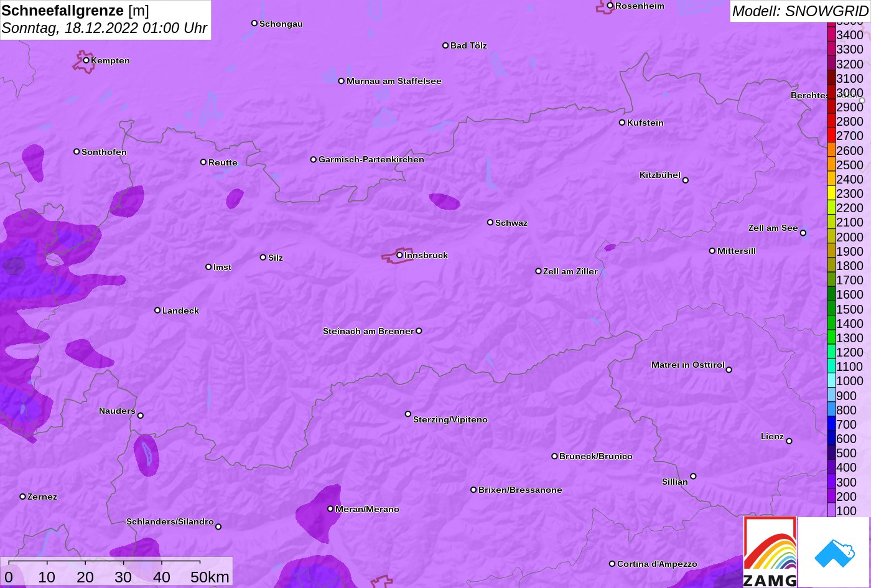871x588 pixels.
Task: Select the "Schlanders/Silandro" label
Action: (170, 521)
